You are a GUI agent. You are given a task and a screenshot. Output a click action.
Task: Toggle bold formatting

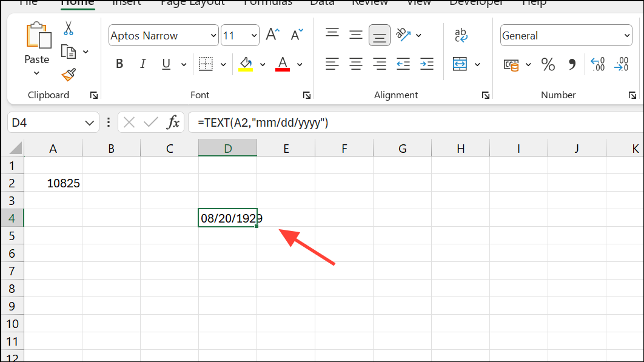119,64
